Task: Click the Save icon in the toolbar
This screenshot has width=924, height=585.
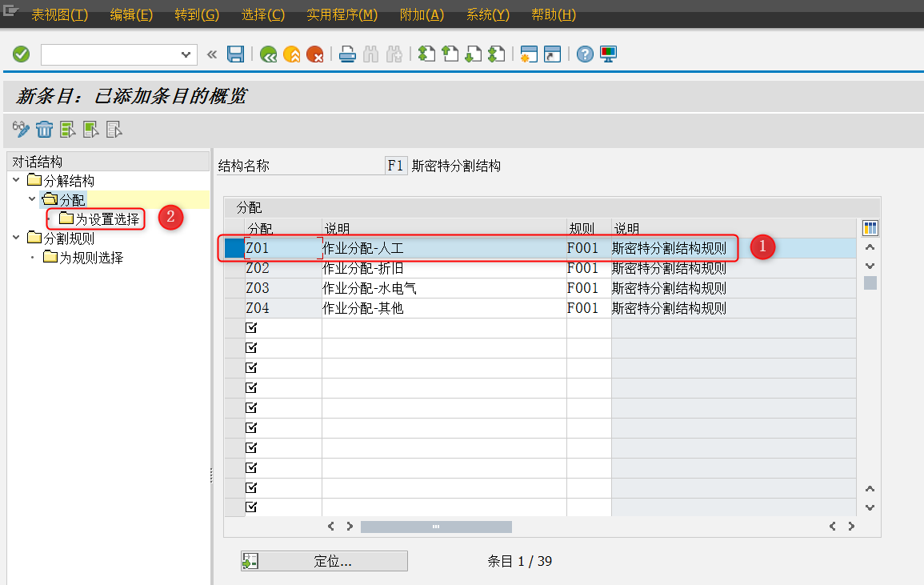Action: (234, 54)
